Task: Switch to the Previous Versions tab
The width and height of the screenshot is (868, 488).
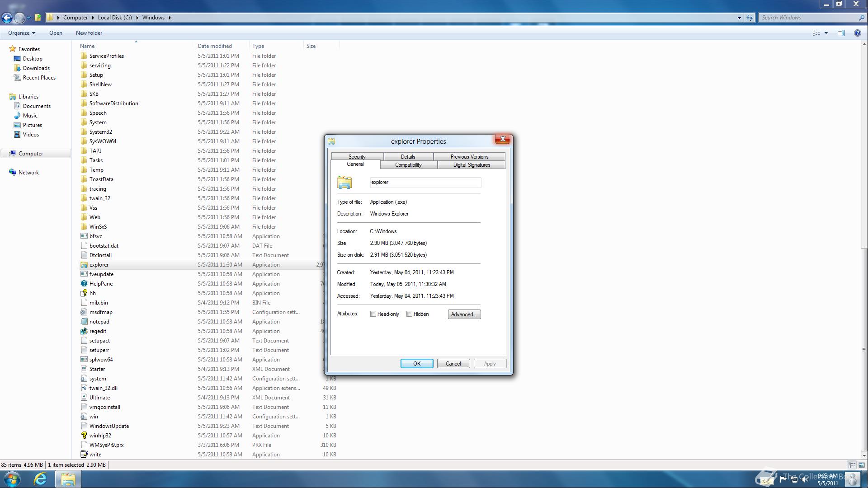Action: point(469,157)
